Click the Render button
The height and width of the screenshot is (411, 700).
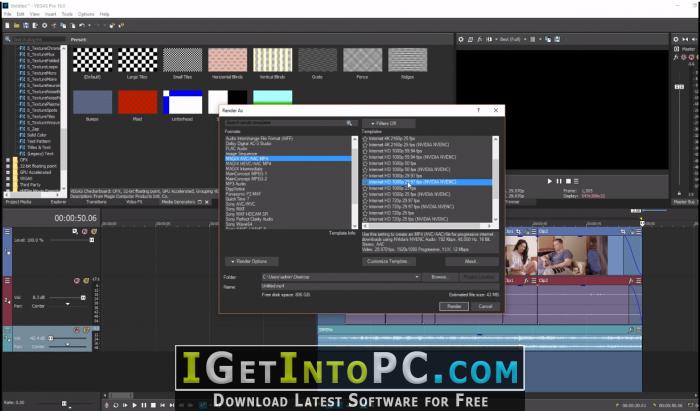tap(454, 307)
